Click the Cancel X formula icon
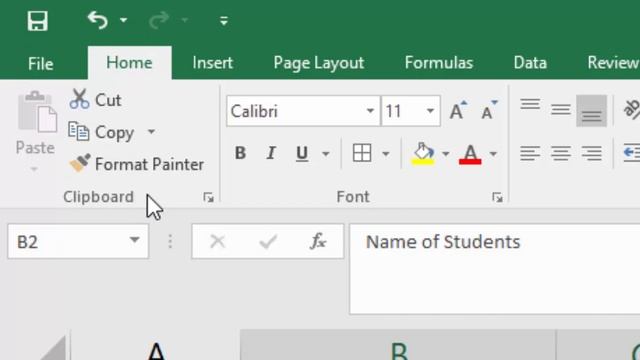640x360 pixels. pos(218,242)
